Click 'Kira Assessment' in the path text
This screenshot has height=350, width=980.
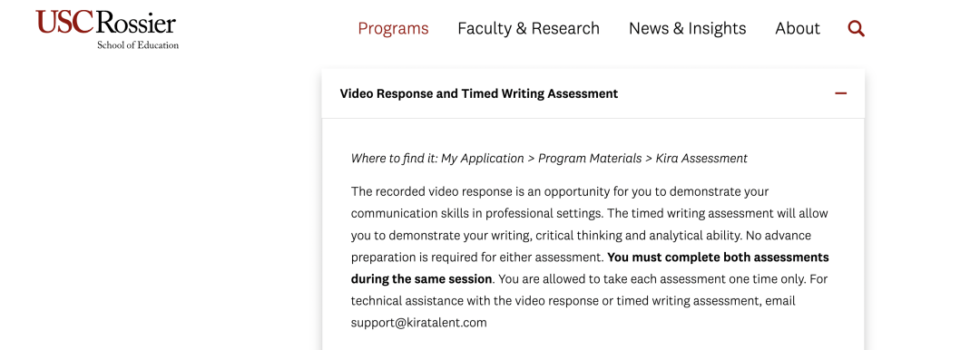pos(701,159)
